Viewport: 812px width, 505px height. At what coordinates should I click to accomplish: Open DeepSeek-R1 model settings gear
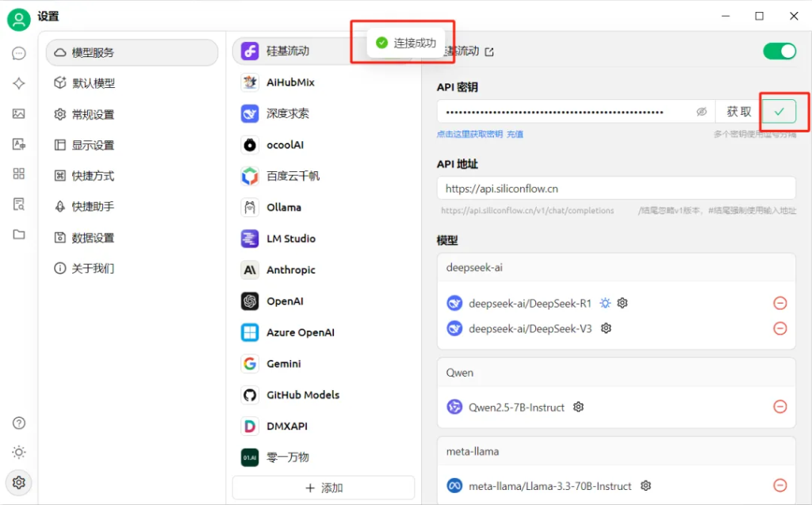click(x=622, y=303)
